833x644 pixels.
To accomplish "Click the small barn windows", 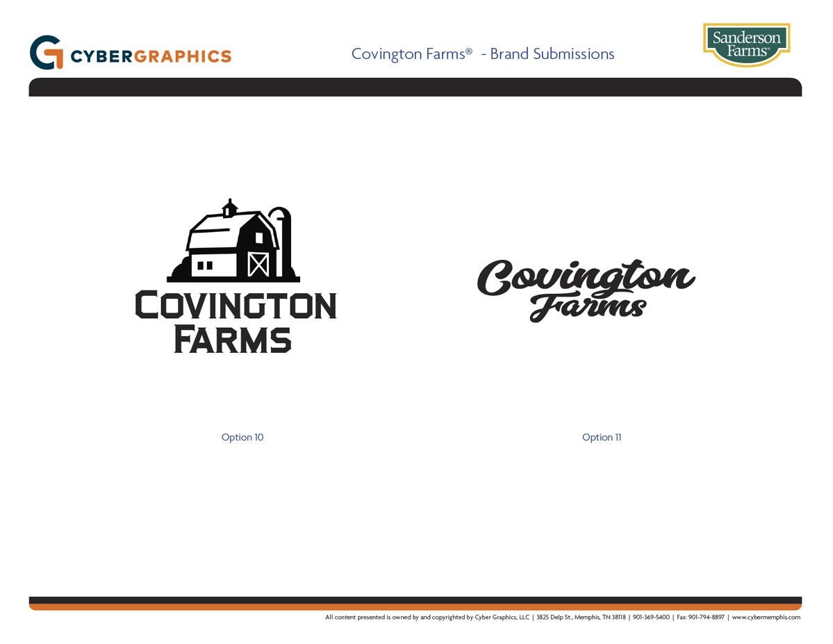I will 205,265.
